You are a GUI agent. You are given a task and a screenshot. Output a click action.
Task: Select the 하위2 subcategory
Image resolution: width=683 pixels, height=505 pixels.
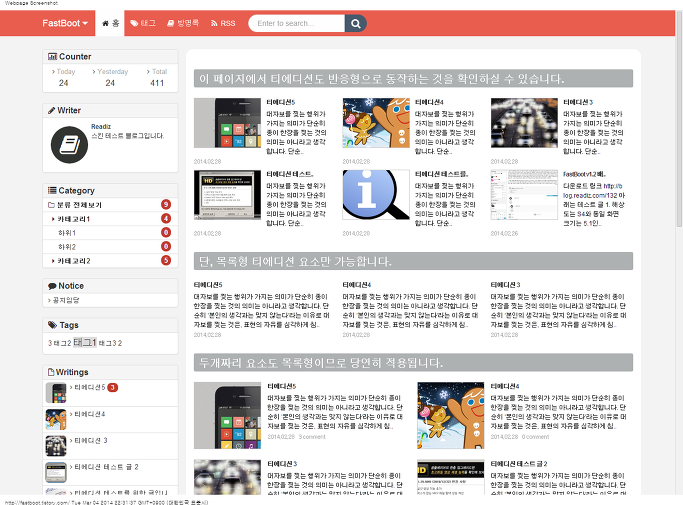click(67, 247)
